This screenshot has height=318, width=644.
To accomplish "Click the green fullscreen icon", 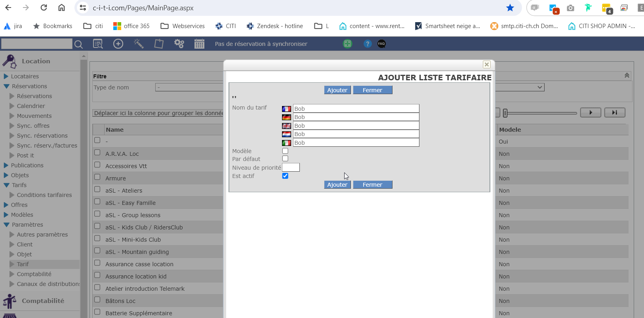I will coord(347,44).
